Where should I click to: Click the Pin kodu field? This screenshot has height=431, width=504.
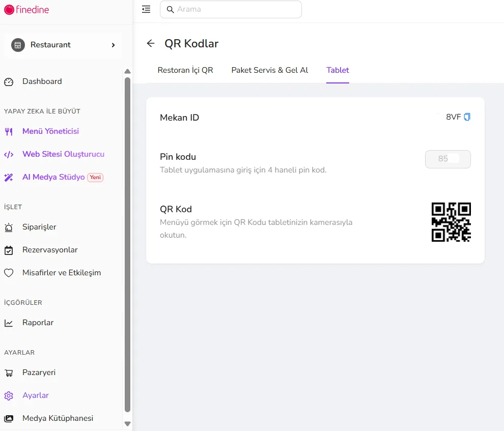coord(448,159)
